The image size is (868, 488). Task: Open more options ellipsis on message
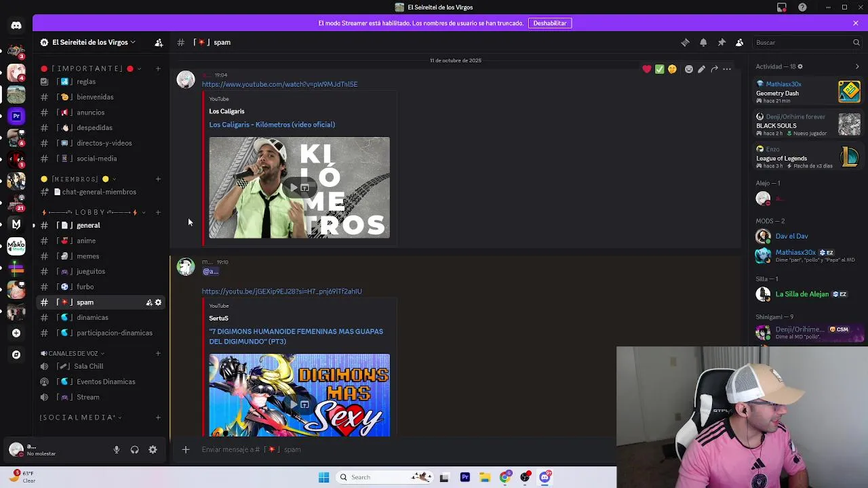click(x=727, y=69)
